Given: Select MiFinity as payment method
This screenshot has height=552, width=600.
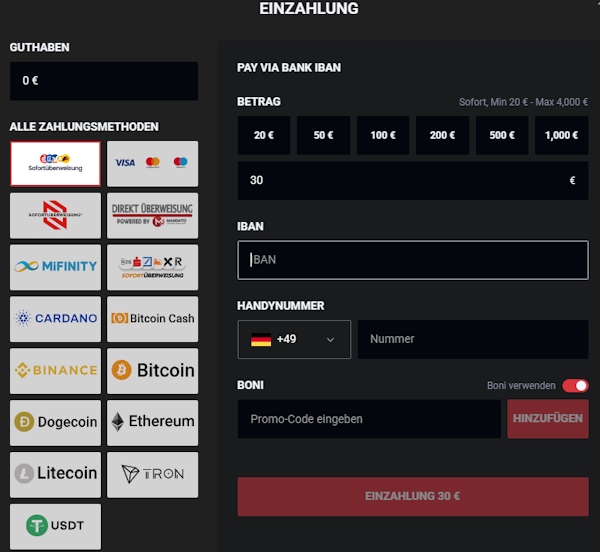Looking at the screenshot, I should coord(55,267).
